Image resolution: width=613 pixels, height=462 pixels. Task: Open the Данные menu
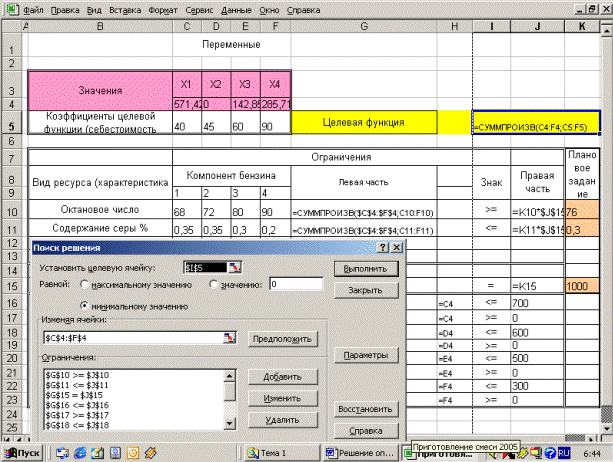click(x=237, y=10)
